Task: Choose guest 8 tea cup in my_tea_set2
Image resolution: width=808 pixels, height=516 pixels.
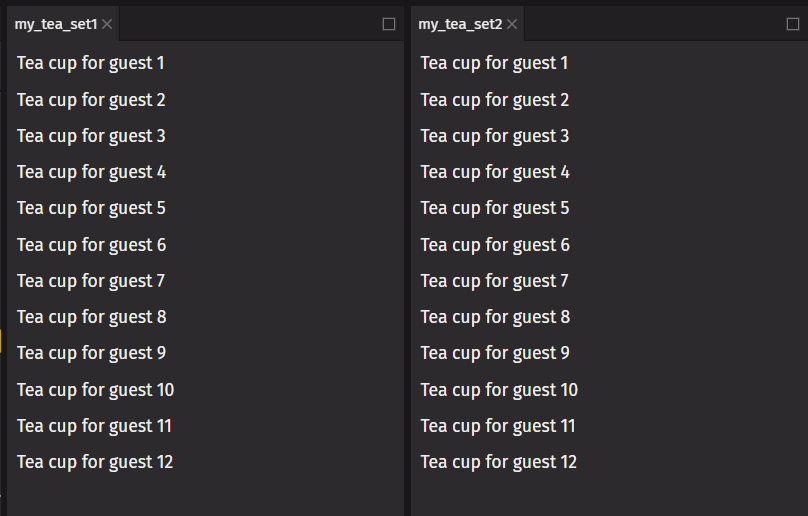Action: click(x=495, y=317)
